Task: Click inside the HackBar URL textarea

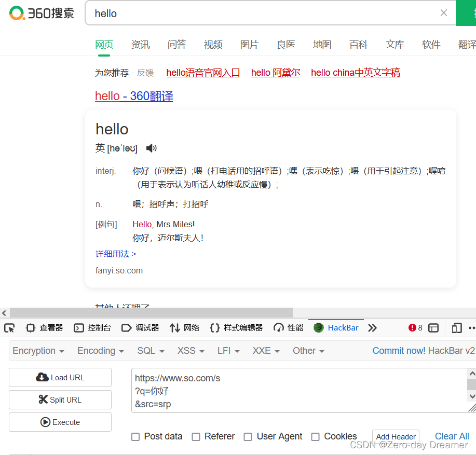Action: click(300, 391)
